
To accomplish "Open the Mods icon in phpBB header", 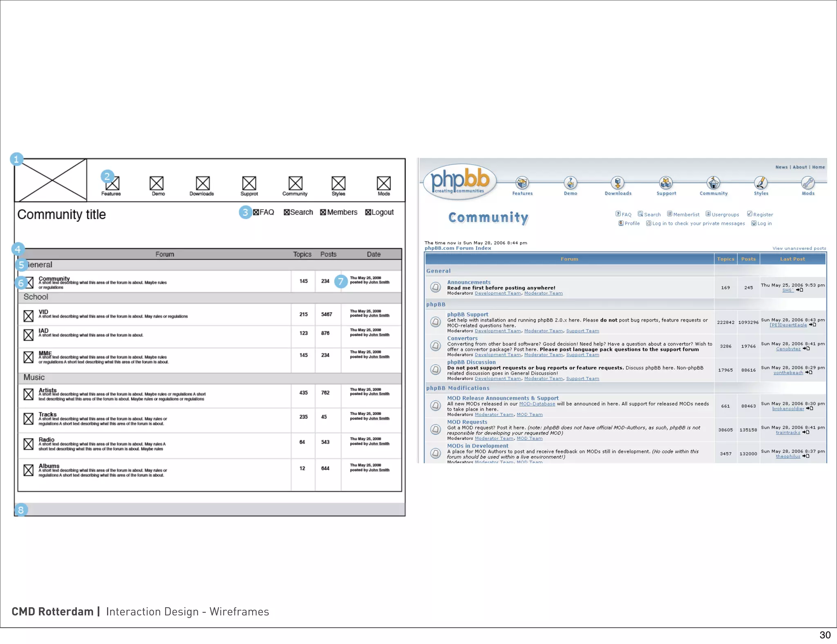I will [x=808, y=183].
